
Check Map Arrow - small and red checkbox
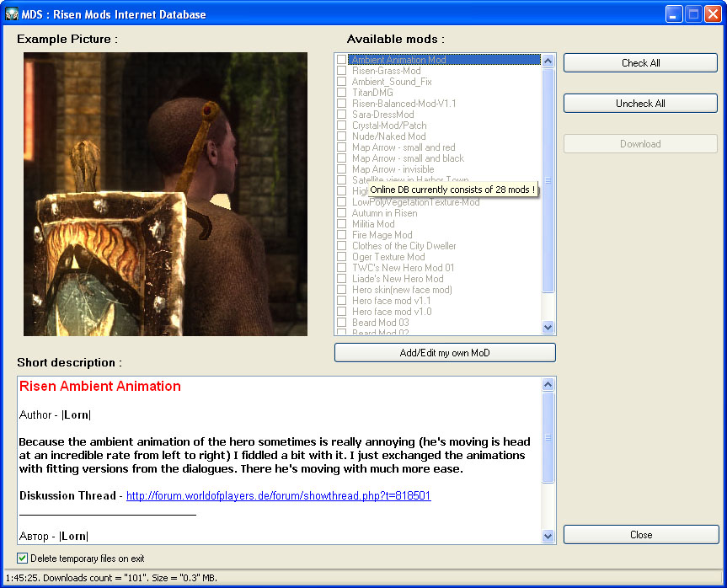(342, 147)
